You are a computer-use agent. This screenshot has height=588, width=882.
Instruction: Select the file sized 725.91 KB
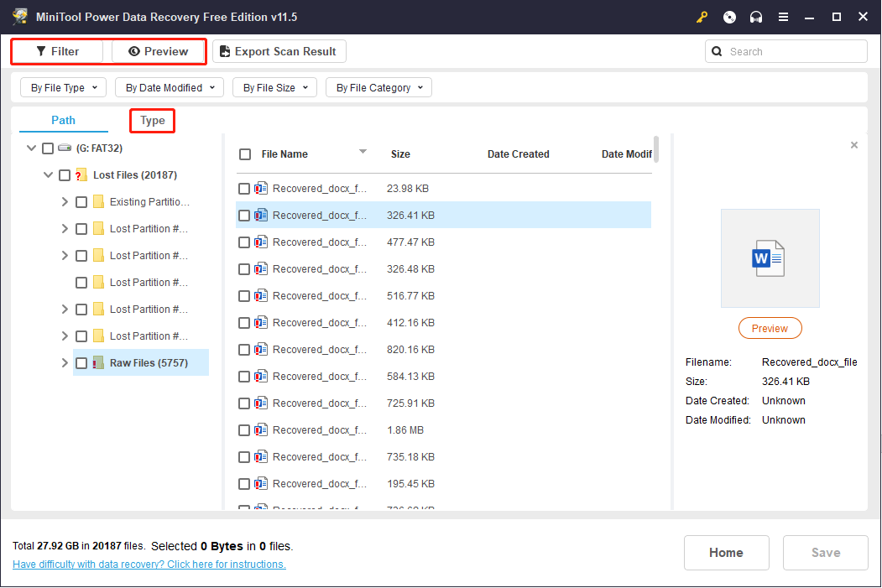pos(443,403)
